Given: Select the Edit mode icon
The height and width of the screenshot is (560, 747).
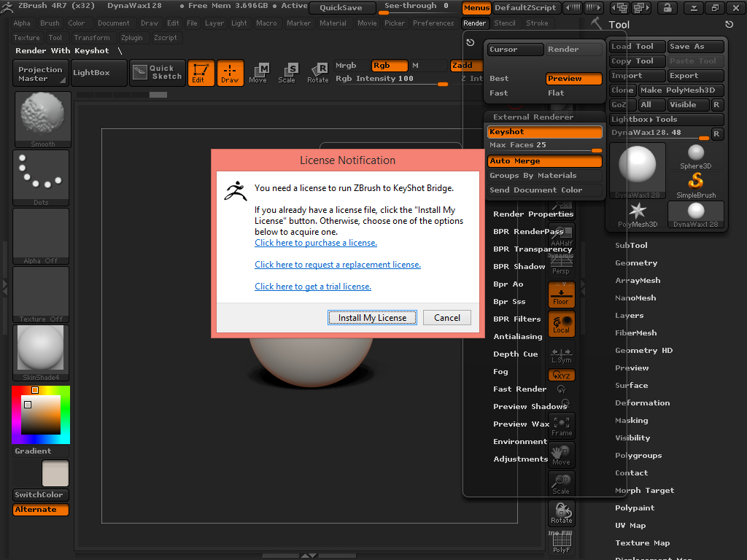Looking at the screenshot, I should pos(201,73).
